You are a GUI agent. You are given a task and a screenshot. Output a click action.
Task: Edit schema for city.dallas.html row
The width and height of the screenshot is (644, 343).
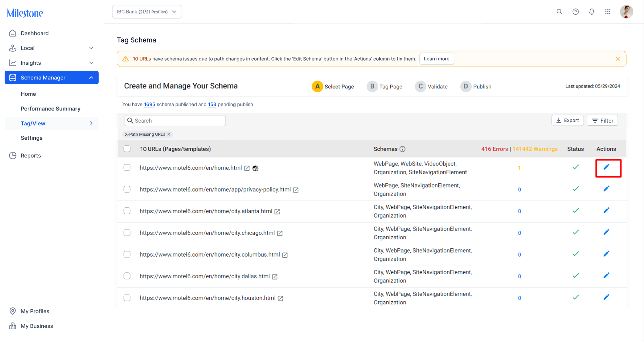(x=606, y=276)
